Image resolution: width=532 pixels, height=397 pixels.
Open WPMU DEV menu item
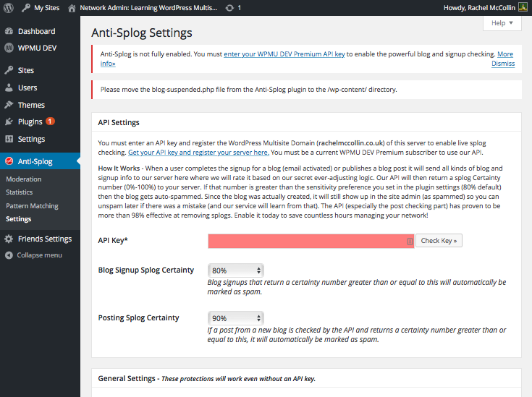[38, 48]
